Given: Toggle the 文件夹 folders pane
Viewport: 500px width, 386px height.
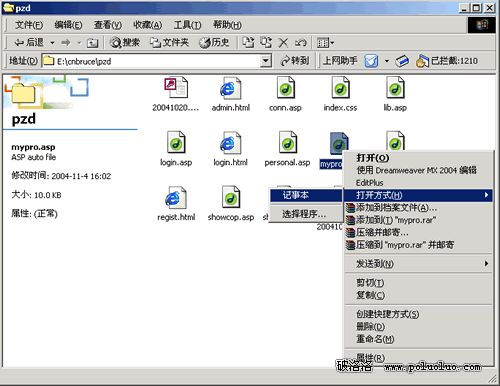Looking at the screenshot, I should [x=169, y=43].
